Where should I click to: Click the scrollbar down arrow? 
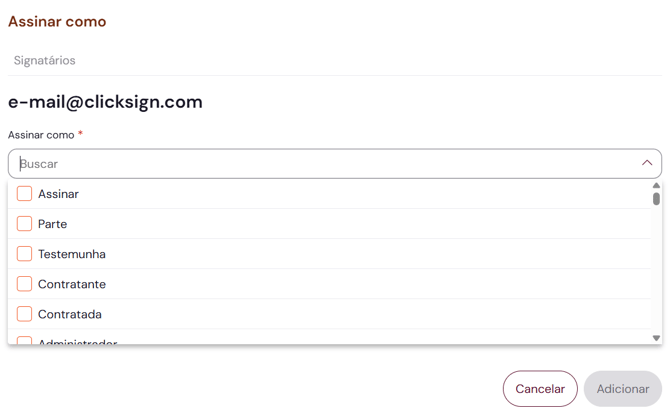pos(656,338)
